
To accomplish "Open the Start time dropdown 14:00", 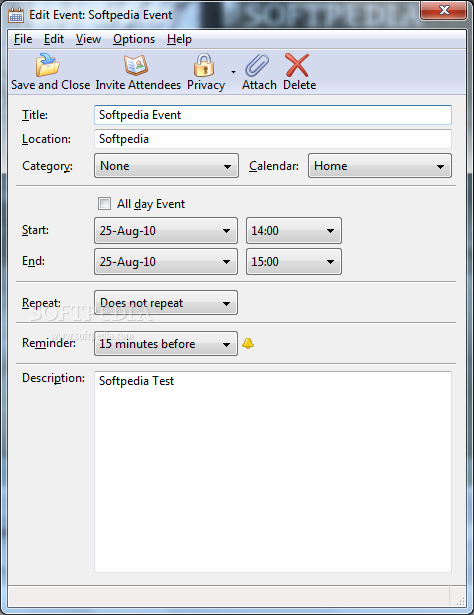I will click(x=294, y=231).
